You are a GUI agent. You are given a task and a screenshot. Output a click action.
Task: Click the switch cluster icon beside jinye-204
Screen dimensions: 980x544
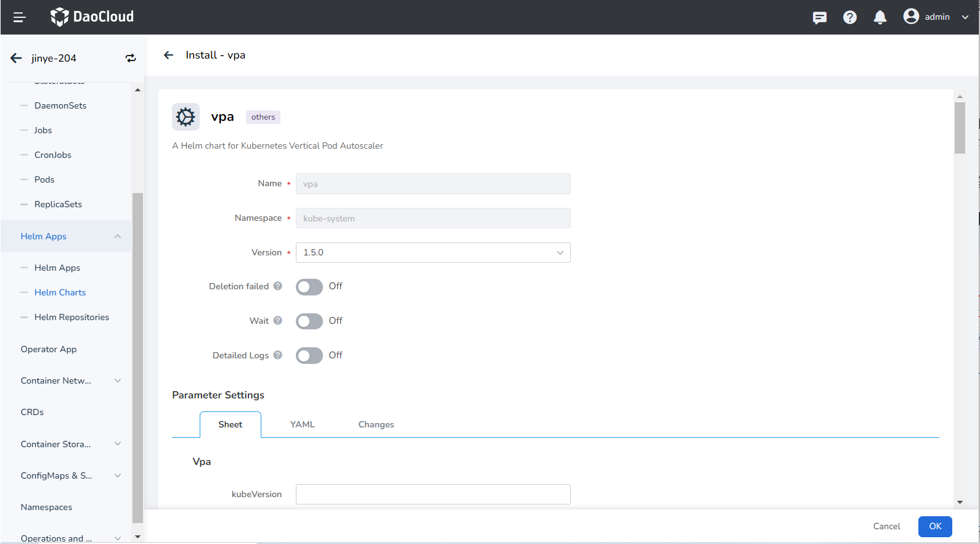click(131, 58)
